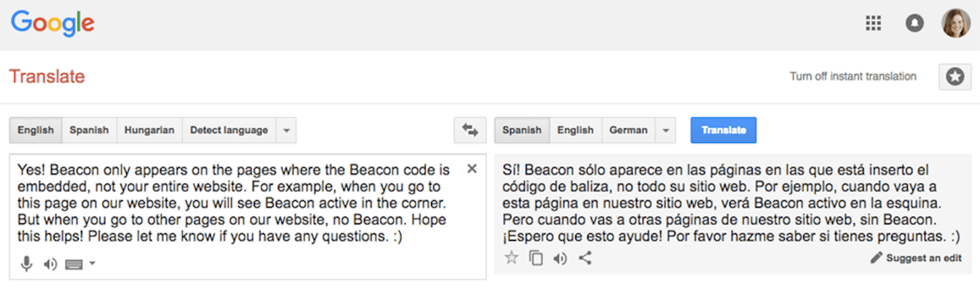Open Google notifications bell
The height and width of the screenshot is (290, 980).
[914, 23]
